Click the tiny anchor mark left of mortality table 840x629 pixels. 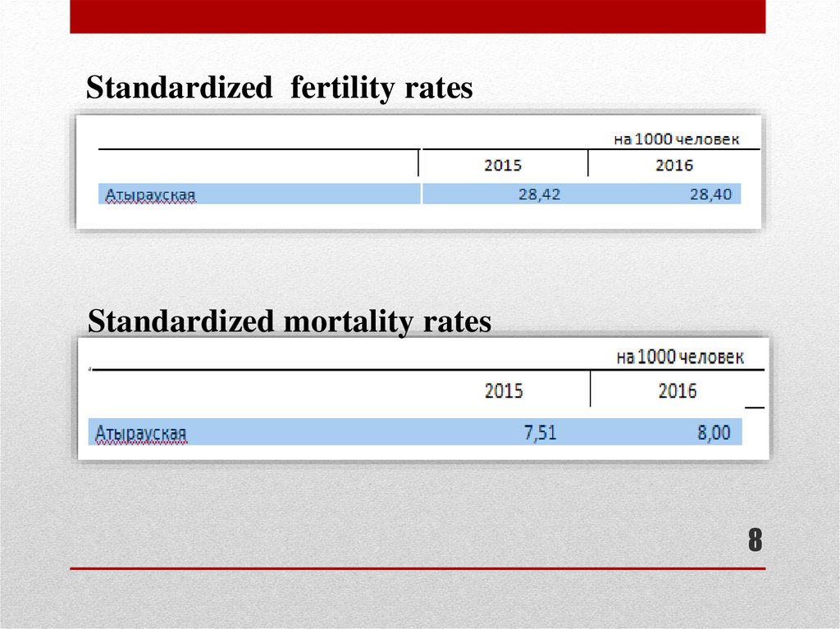[89, 370]
